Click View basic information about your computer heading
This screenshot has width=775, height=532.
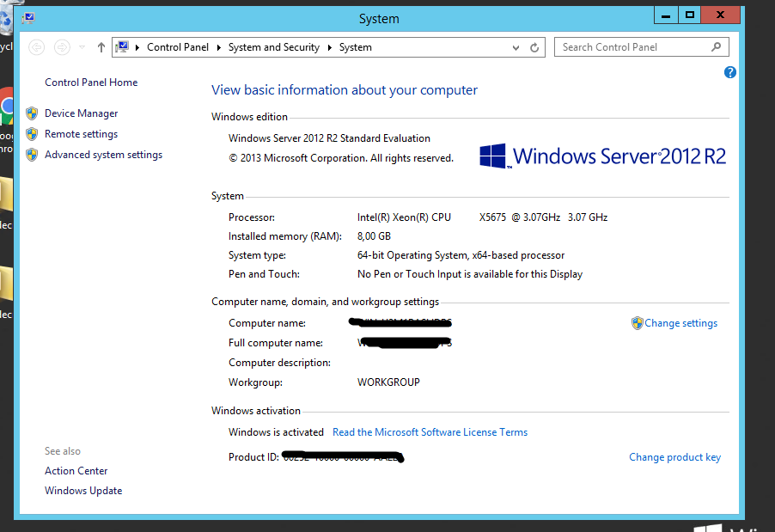[345, 90]
